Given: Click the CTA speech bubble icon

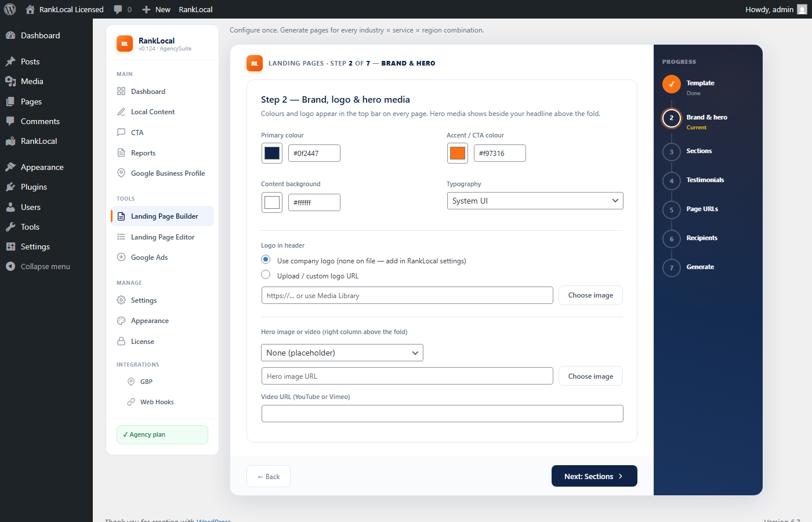Looking at the screenshot, I should 121,132.
